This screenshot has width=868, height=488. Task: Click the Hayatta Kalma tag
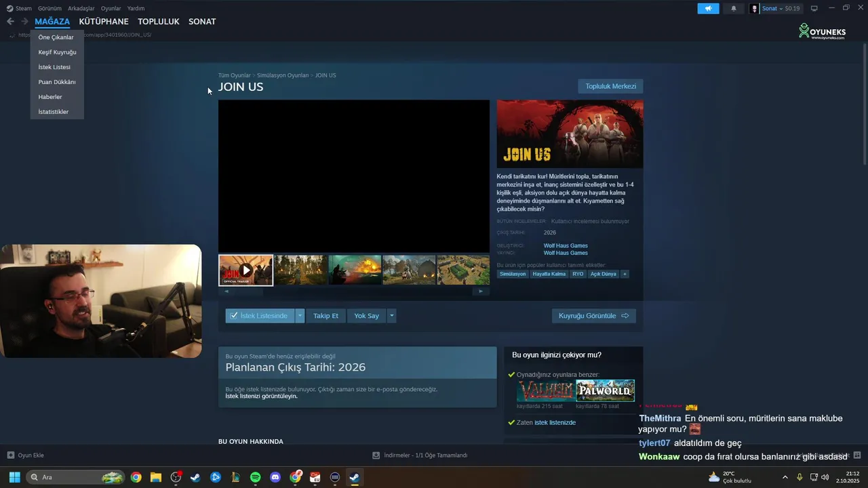point(549,274)
